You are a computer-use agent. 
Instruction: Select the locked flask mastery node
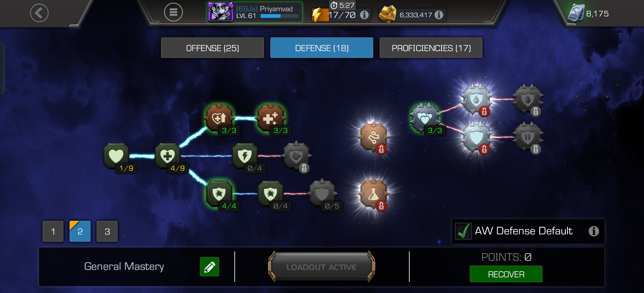(x=373, y=193)
